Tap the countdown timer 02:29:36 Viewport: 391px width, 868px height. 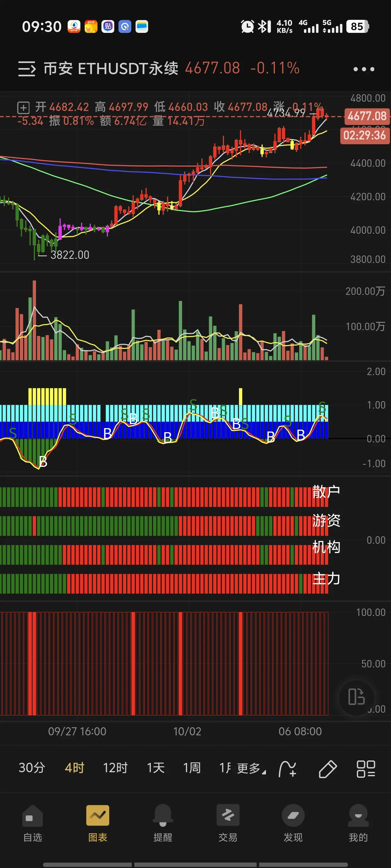(x=365, y=135)
